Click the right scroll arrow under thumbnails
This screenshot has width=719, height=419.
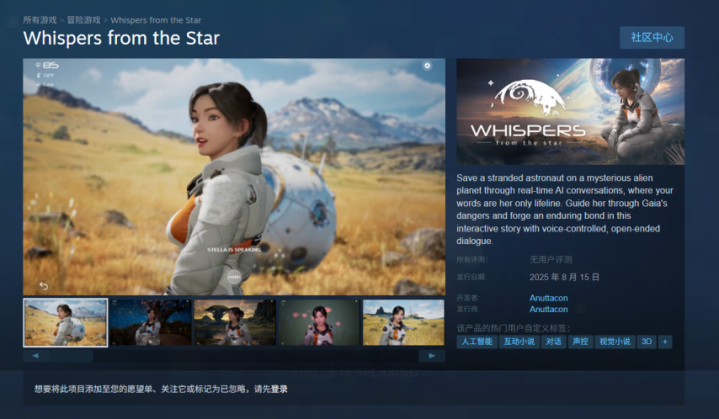[x=431, y=356]
